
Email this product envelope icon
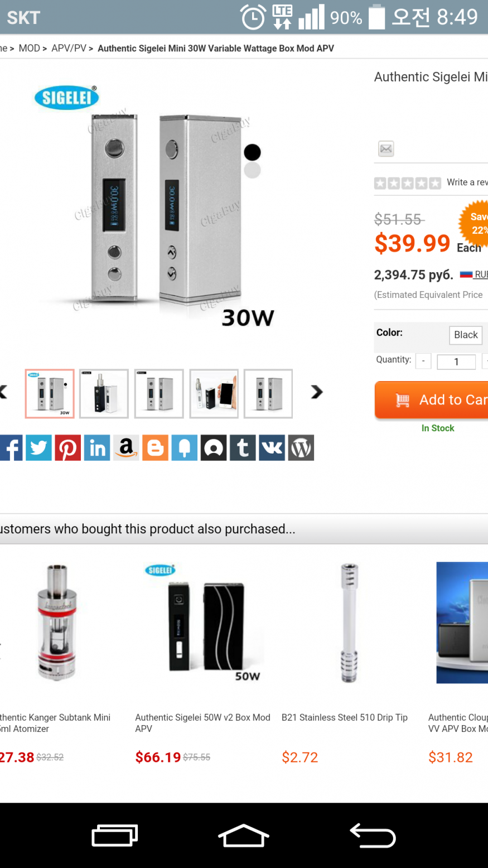(x=386, y=149)
